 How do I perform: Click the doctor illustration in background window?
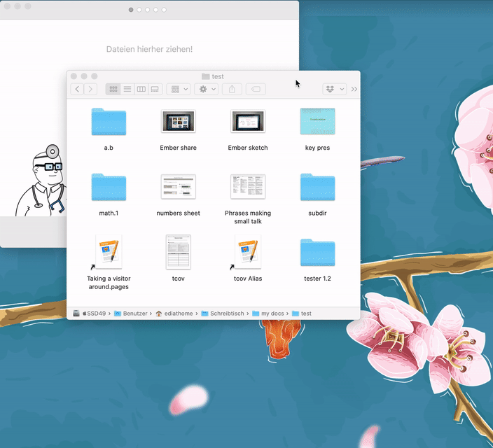[x=41, y=181]
